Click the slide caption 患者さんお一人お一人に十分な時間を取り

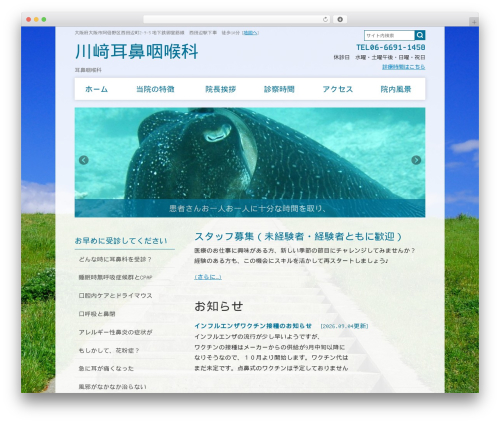tap(248, 209)
